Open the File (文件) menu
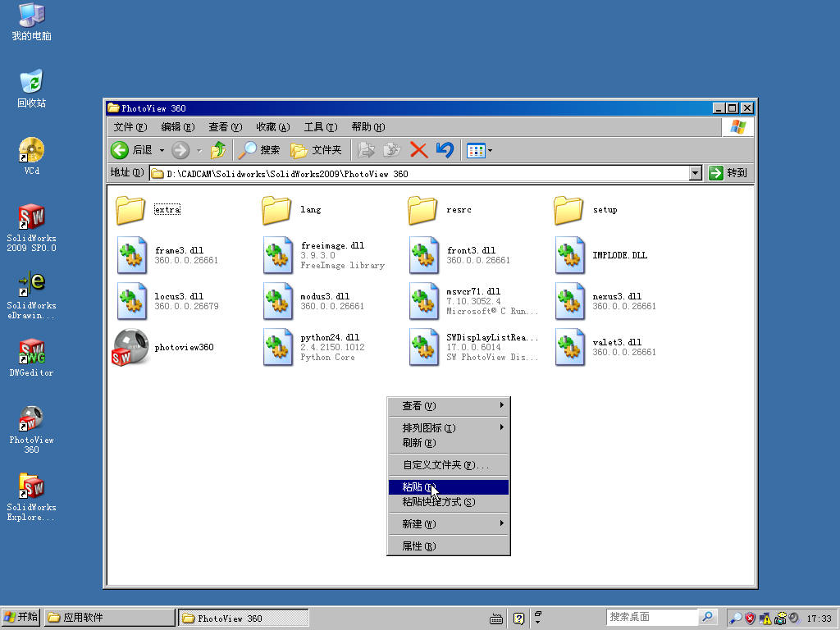This screenshot has width=840, height=630. [x=130, y=127]
